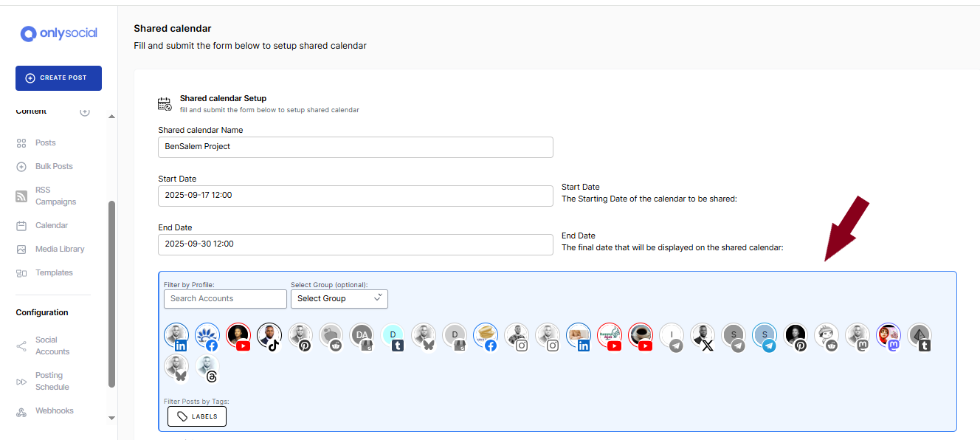The image size is (980, 440).
Task: Click the sidebar vertical scrollbar thumb
Action: (x=112, y=295)
